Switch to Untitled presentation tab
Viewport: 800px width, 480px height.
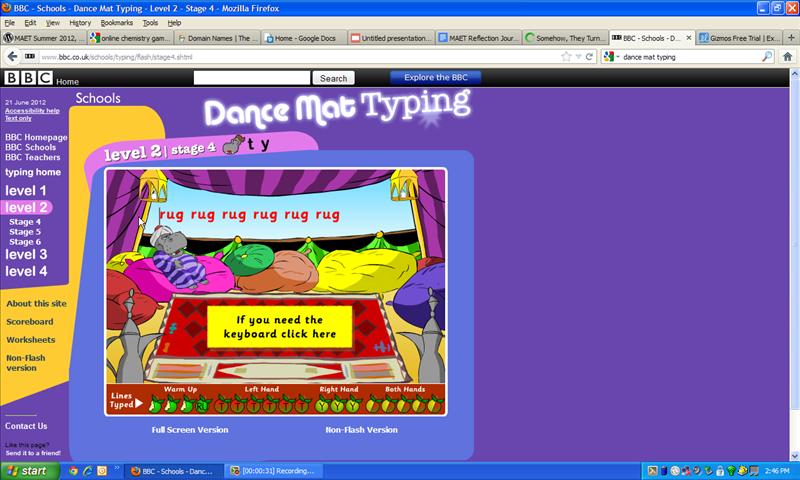391,38
